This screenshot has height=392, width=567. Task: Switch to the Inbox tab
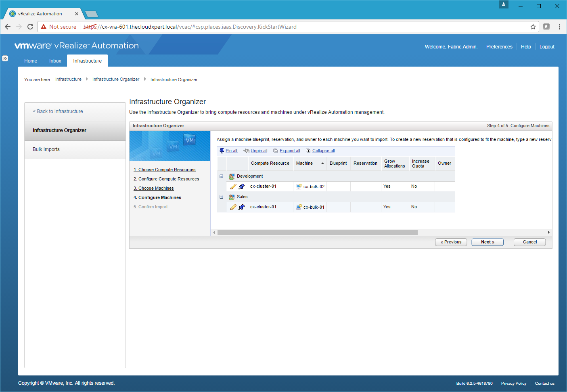coord(55,61)
